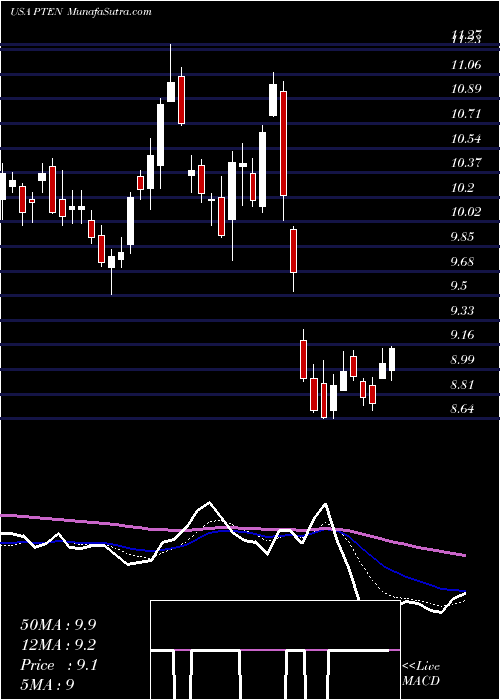Click the 10.54 price axis label
This screenshot has height=700, width=500.
466,139
